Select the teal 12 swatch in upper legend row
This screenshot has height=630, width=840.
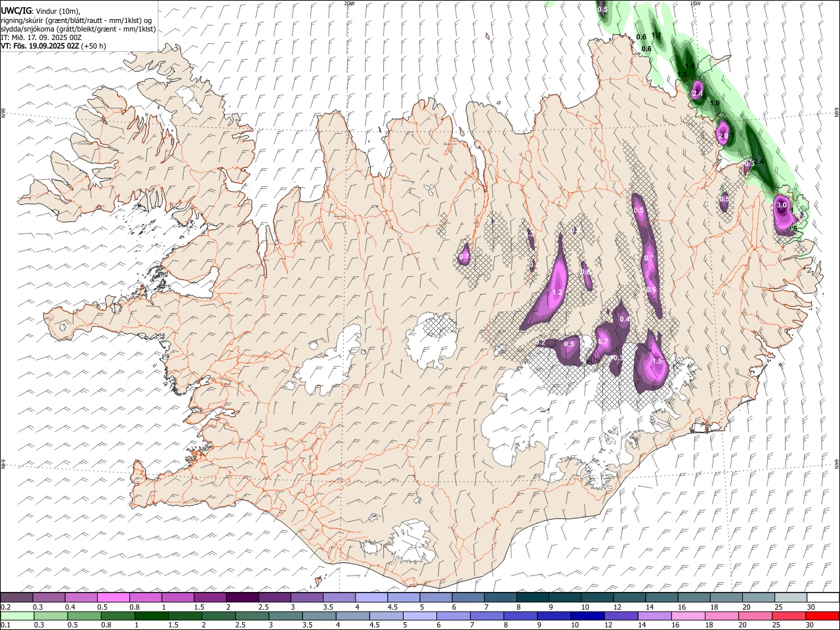click(630, 597)
